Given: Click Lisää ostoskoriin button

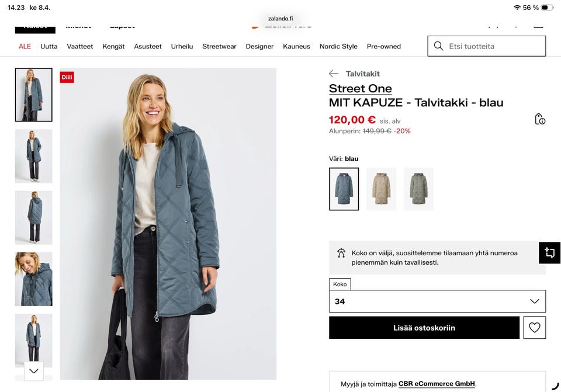Looking at the screenshot, I should [424, 328].
